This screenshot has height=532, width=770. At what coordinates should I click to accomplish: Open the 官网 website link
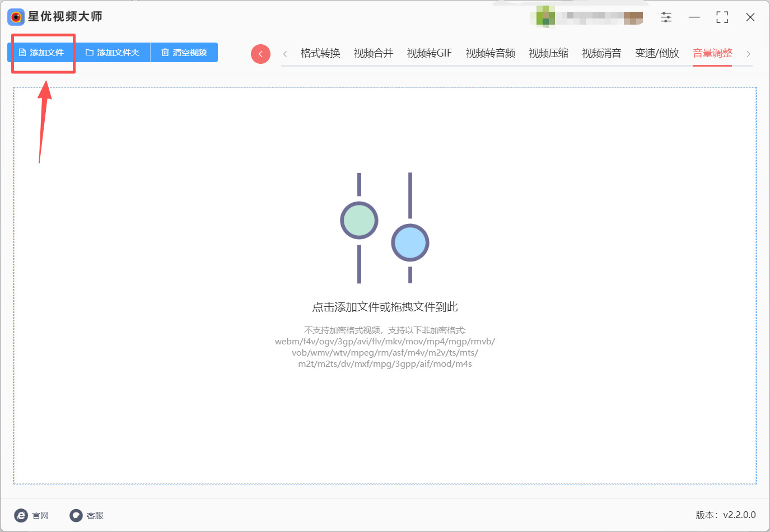32,515
